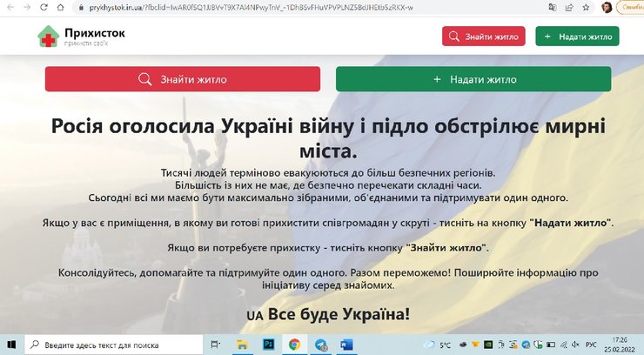Screen dimensions: 644x355
Task: Click the muted volume tray icon
Action: [x=575, y=345]
